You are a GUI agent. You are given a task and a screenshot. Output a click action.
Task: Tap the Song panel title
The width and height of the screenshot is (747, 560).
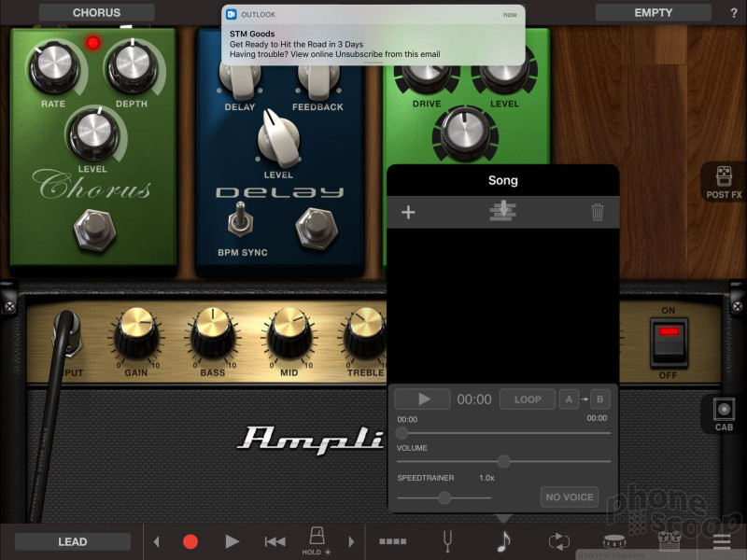(x=503, y=180)
